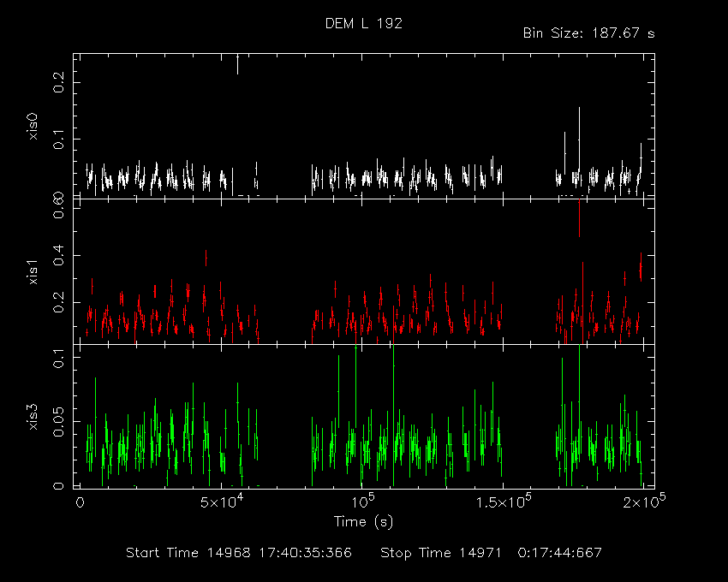Click the "10⁵" x-axis tick label
This screenshot has height=582, width=728.
coord(363,502)
